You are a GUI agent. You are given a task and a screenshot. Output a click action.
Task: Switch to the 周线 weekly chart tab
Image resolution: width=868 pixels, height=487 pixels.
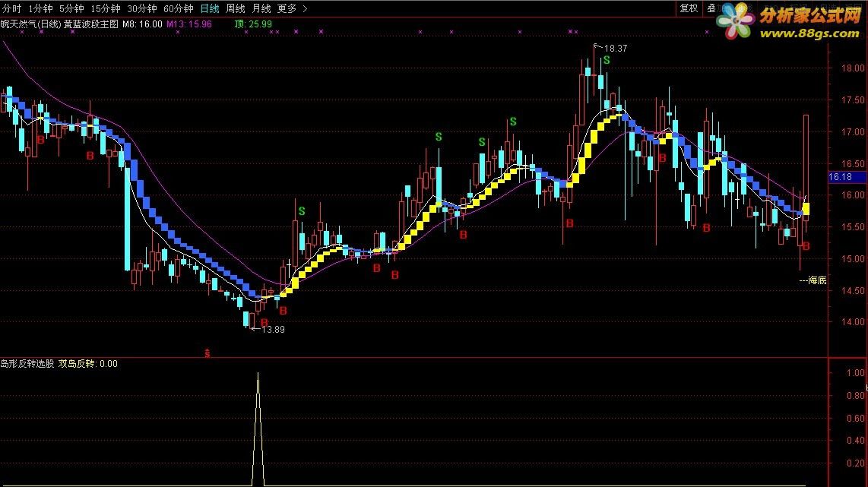tap(236, 8)
